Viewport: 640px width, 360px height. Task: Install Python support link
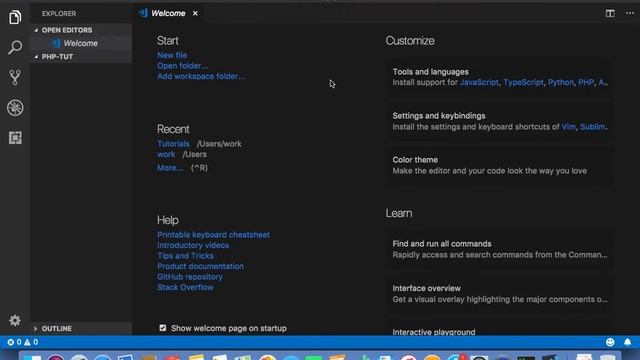pyautogui.click(x=560, y=82)
